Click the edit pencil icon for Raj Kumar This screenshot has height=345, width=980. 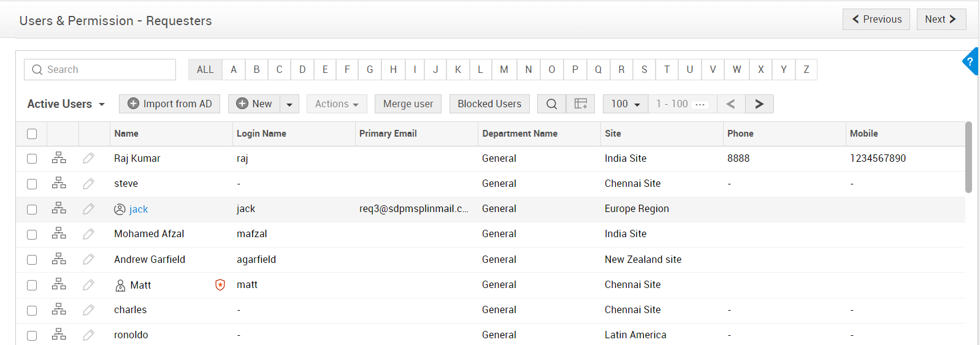(x=89, y=158)
